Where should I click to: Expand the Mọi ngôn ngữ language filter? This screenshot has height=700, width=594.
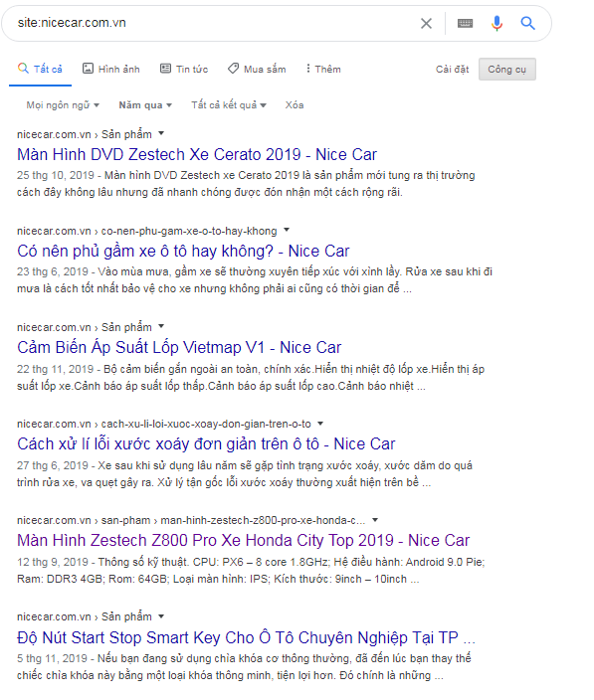point(63,105)
